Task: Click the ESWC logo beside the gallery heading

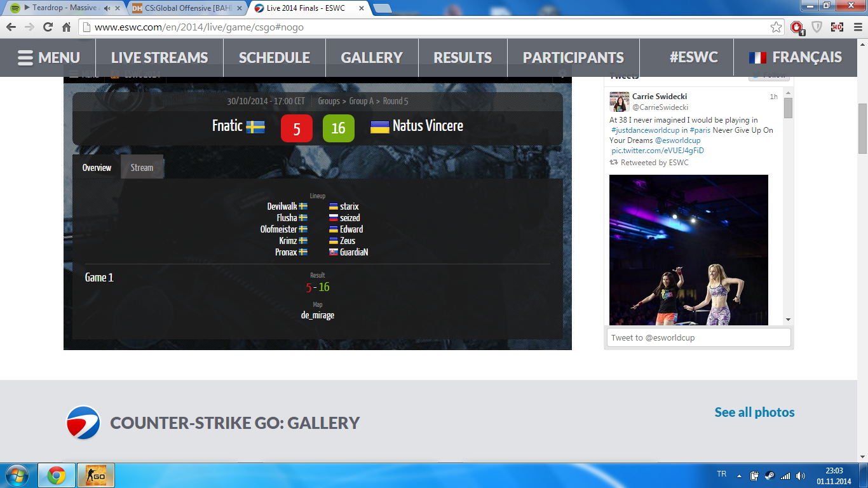Action: point(83,423)
